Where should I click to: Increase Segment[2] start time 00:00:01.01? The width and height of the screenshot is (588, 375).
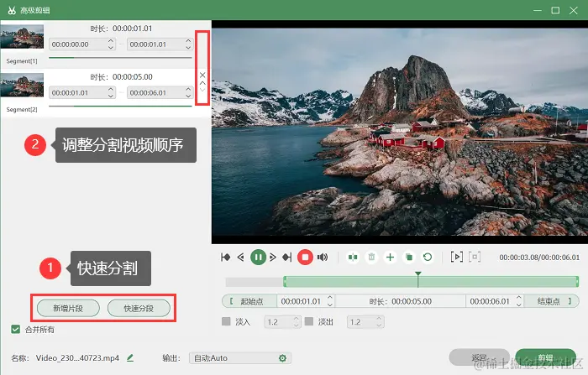click(110, 90)
